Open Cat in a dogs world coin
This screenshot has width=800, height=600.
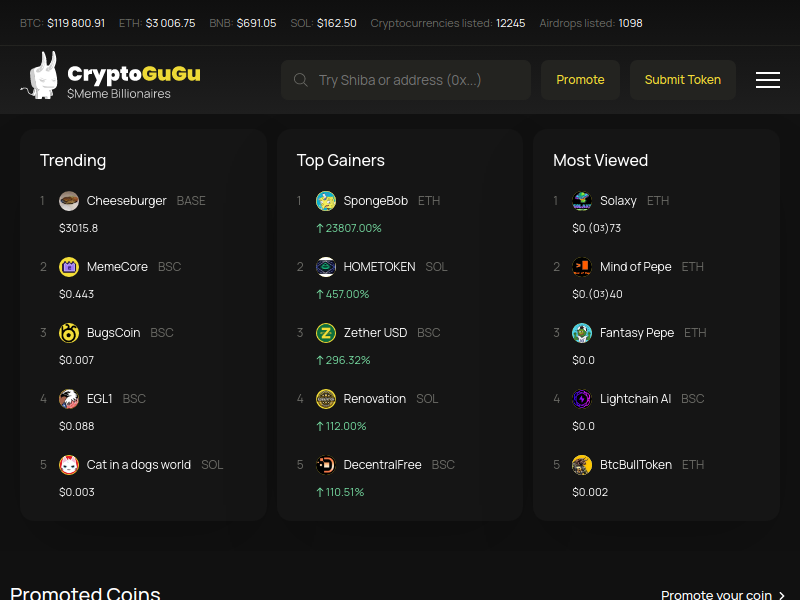[x=139, y=465]
